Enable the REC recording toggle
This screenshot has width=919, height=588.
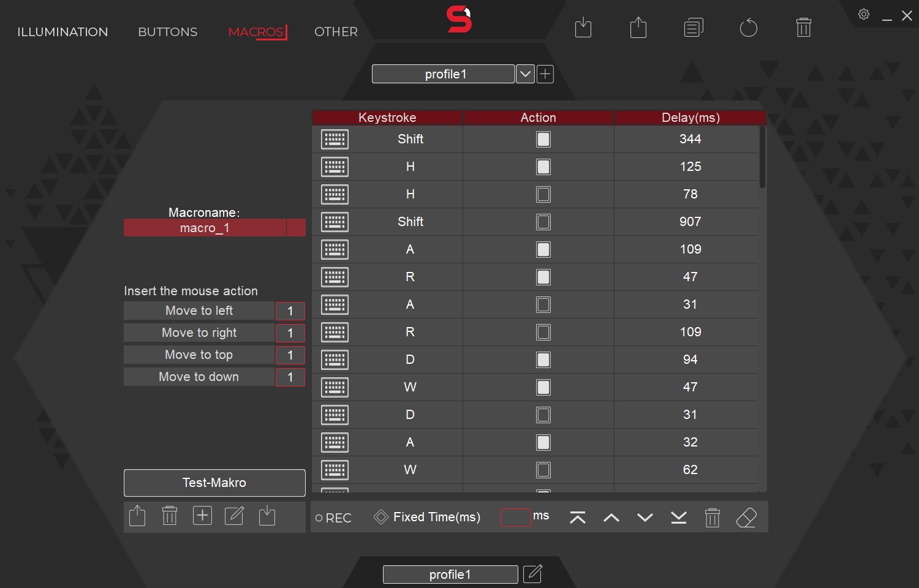(x=318, y=518)
